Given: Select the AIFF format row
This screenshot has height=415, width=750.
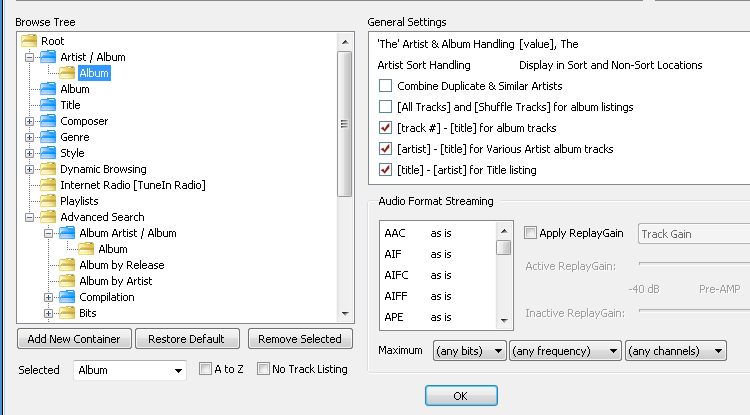Looking at the screenshot, I should (394, 296).
